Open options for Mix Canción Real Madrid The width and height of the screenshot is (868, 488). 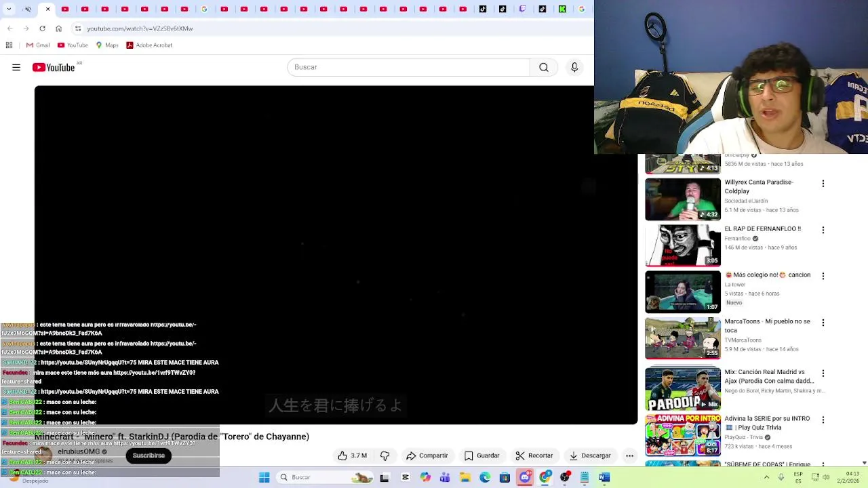tap(823, 373)
